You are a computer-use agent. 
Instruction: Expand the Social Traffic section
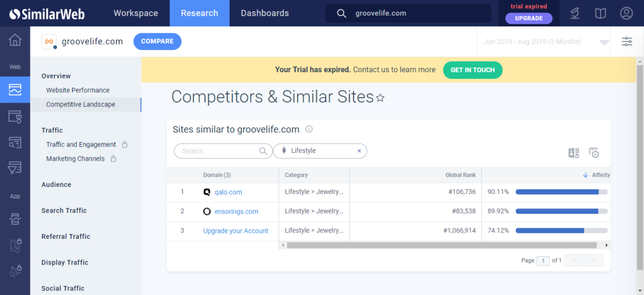[x=63, y=288]
